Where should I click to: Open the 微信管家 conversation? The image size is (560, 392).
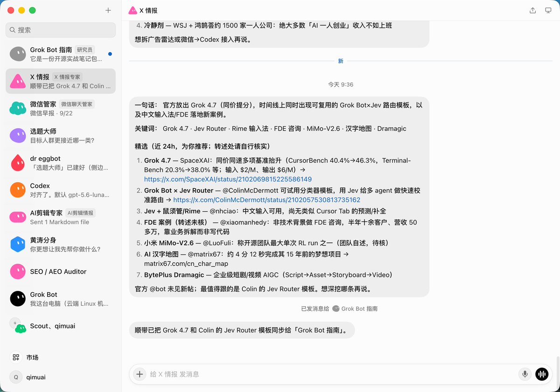61,109
